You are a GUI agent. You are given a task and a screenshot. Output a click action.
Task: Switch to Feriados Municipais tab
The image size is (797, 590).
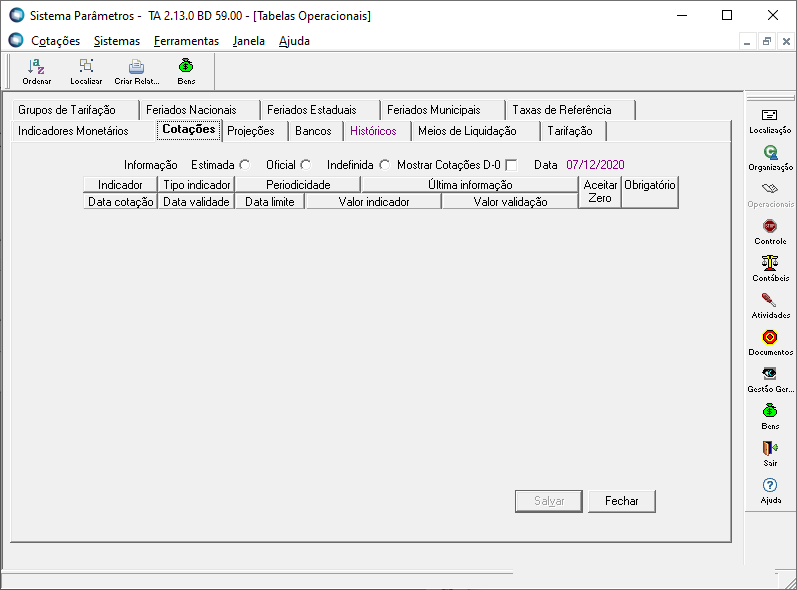pos(443,110)
